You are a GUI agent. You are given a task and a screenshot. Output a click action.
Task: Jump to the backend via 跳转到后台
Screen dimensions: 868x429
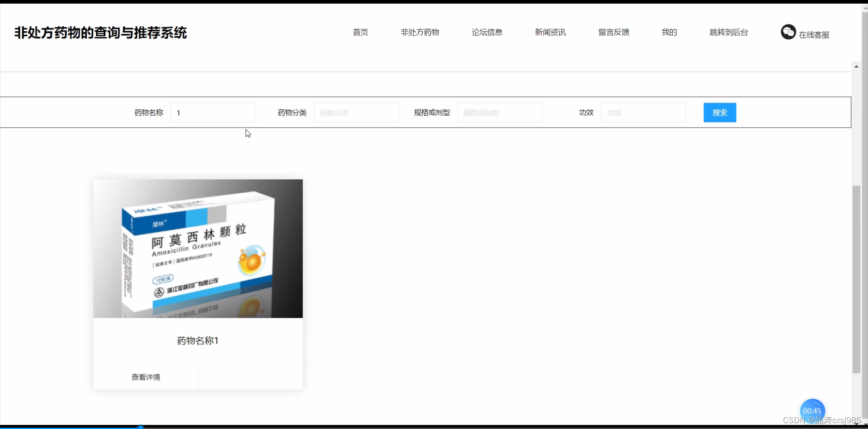click(728, 32)
